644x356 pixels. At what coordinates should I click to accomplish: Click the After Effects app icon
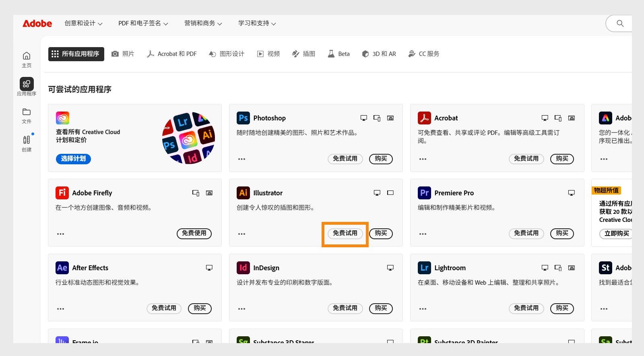(x=62, y=268)
